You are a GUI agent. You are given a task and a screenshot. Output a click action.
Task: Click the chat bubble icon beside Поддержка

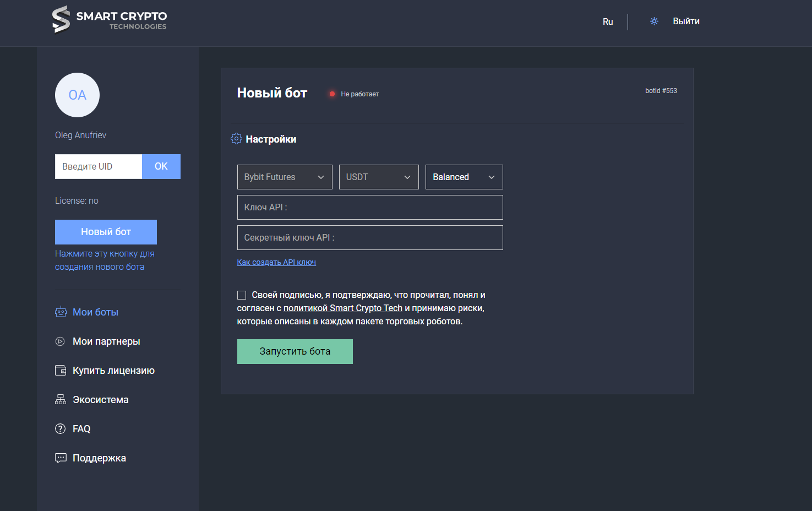[61, 458]
